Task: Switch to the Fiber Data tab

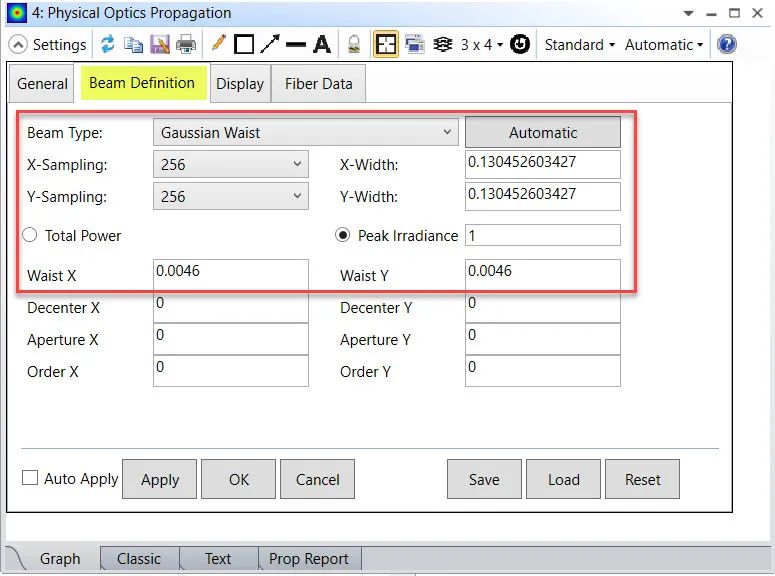Action: (318, 84)
